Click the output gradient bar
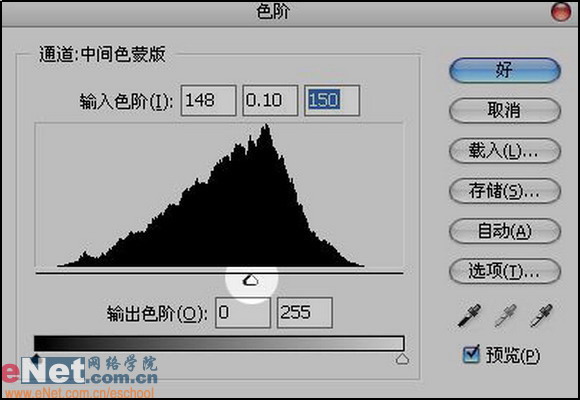Image resolution: width=580 pixels, height=400 pixels. pos(219,343)
